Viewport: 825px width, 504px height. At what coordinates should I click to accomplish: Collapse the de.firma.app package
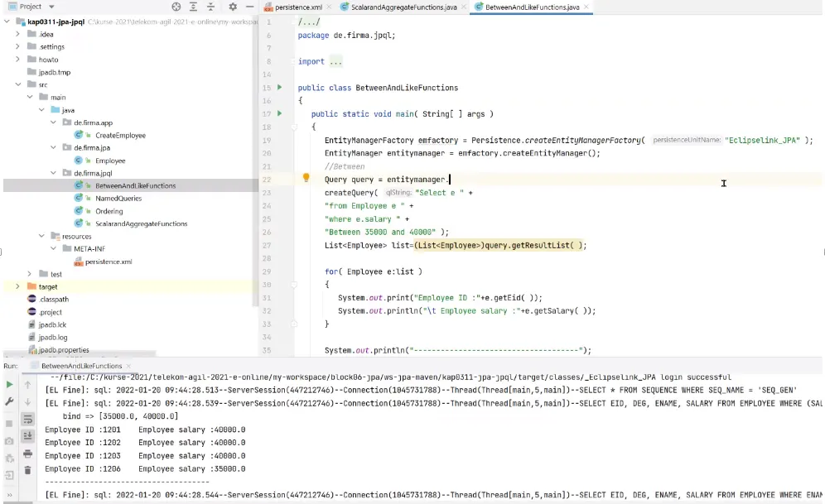pyautogui.click(x=53, y=122)
